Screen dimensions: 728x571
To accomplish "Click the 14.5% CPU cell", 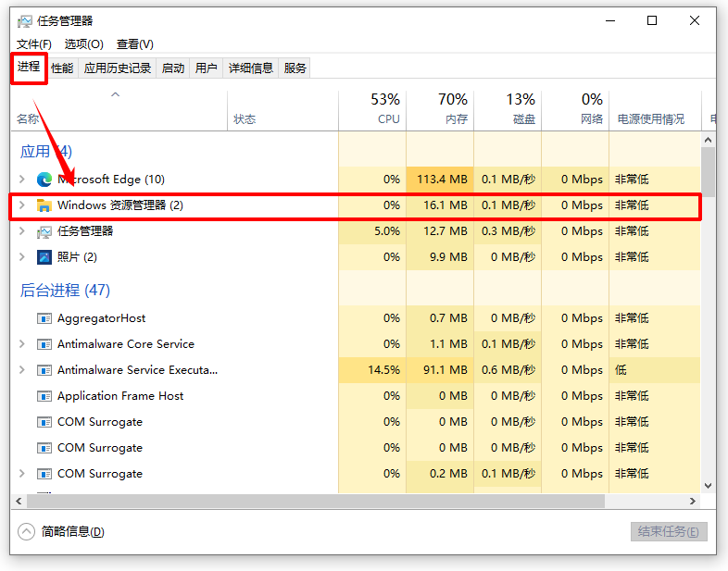I will point(372,370).
